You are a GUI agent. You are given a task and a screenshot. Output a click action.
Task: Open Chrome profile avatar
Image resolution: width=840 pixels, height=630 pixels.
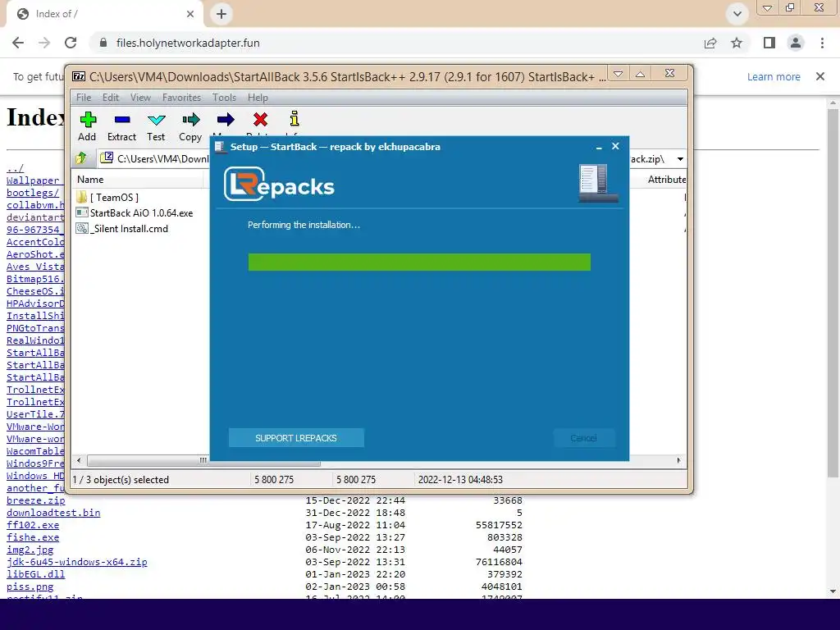796,43
